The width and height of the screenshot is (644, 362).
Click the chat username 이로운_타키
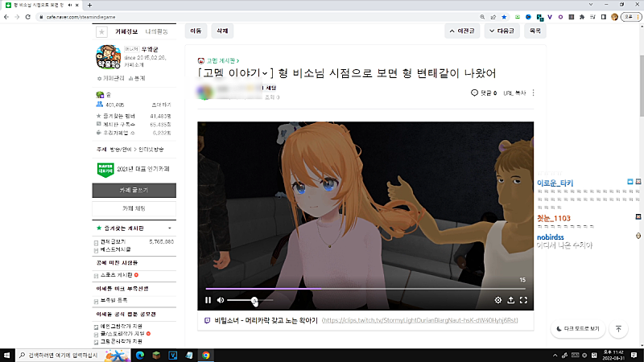[x=555, y=183]
